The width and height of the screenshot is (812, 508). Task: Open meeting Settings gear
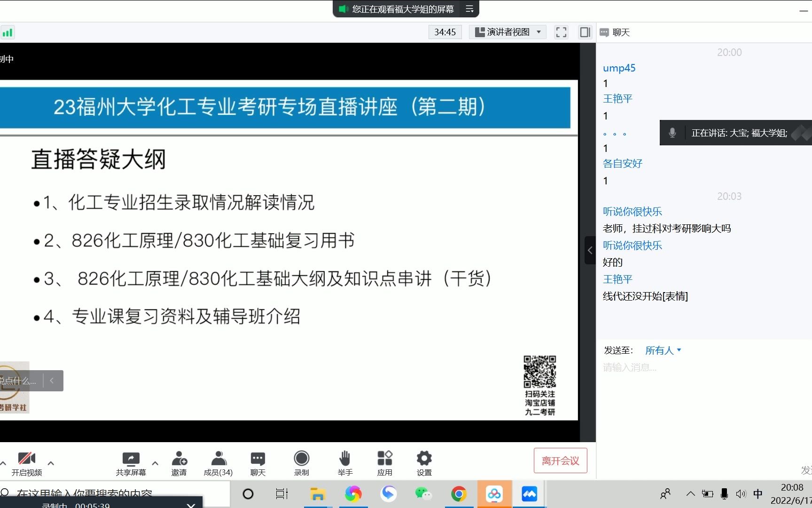424,463
